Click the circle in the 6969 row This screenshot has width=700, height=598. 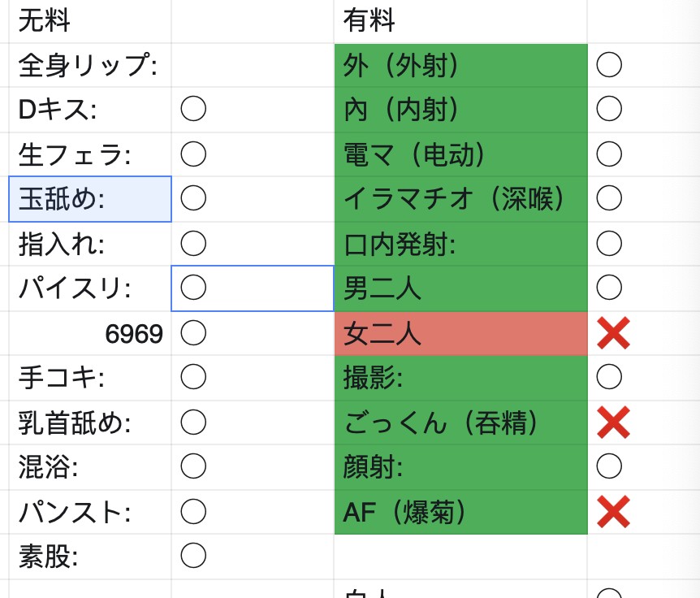193,332
